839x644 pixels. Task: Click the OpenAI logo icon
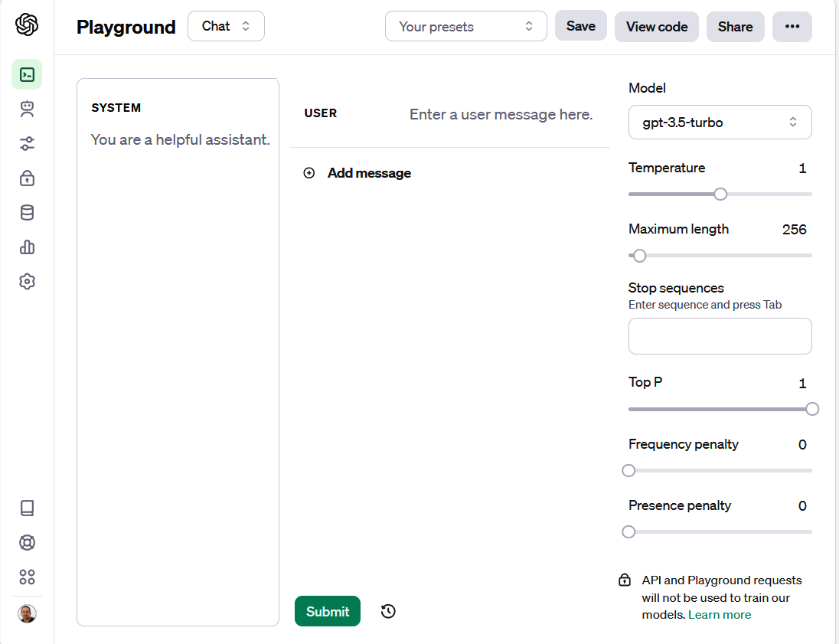[x=27, y=25]
